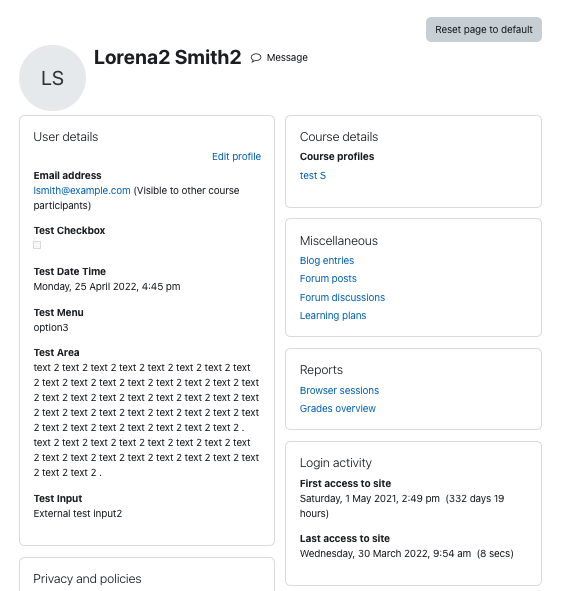The height and width of the screenshot is (591, 562).
Task: Click the Message speech bubble icon
Action: click(x=256, y=58)
